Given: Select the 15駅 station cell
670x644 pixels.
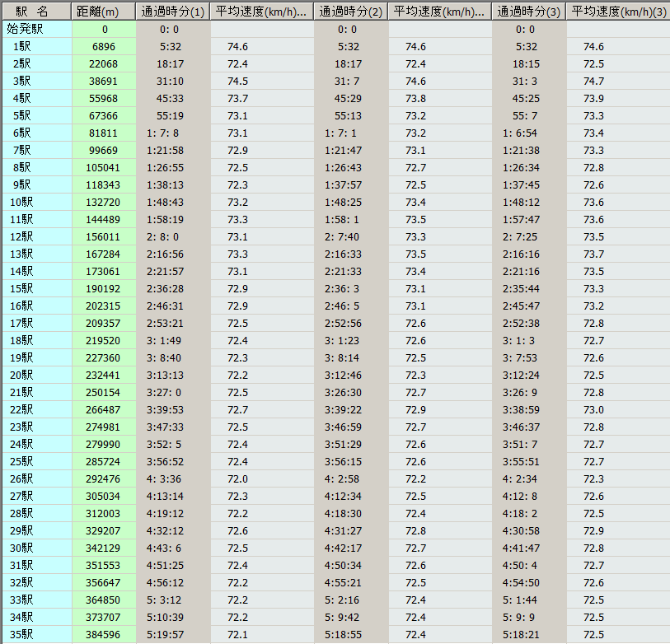Looking at the screenshot, I should pyautogui.click(x=37, y=289).
